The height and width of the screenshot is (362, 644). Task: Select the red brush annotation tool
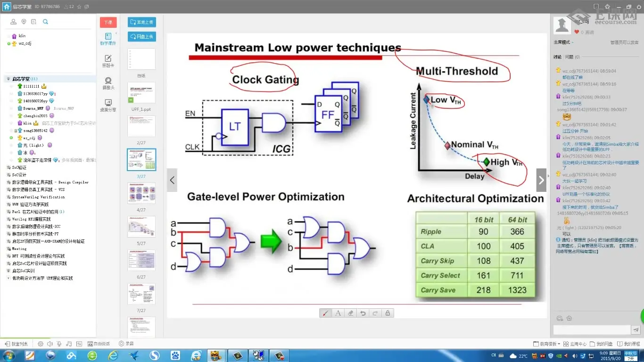point(326,313)
